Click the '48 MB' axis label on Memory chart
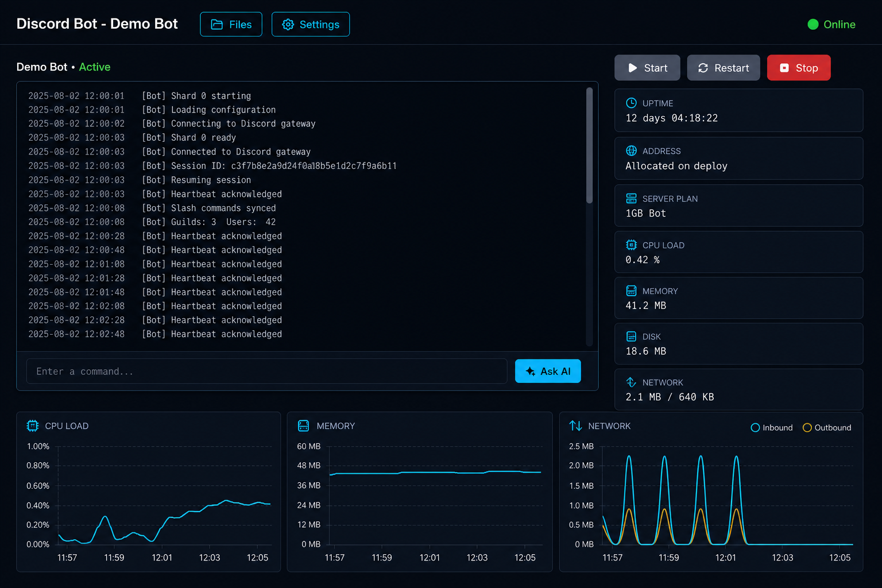The image size is (882, 588). click(309, 466)
